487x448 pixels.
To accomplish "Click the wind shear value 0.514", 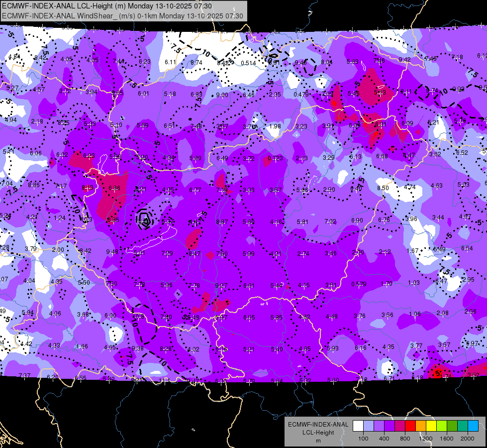I will tap(248, 63).
